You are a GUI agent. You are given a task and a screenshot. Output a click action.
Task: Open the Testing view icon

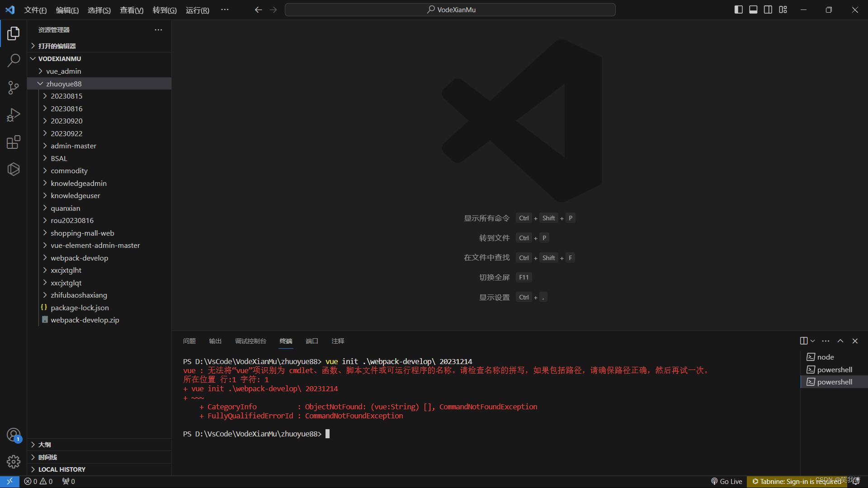click(14, 169)
